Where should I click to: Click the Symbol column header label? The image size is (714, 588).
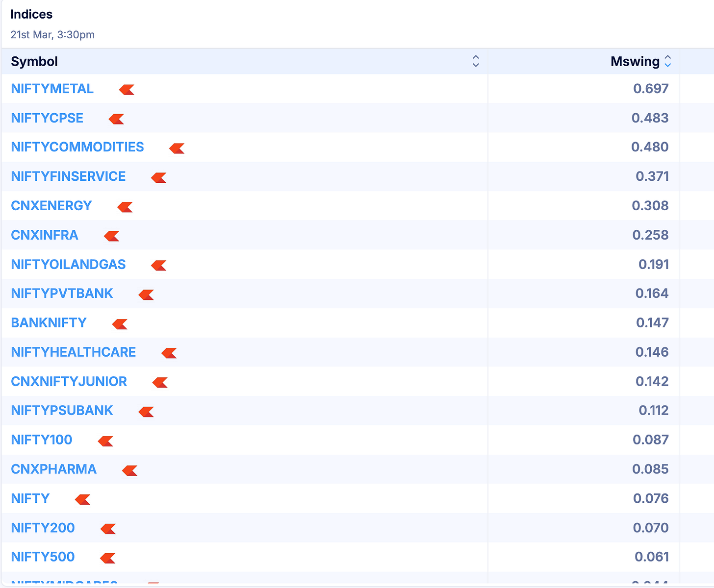[34, 61]
